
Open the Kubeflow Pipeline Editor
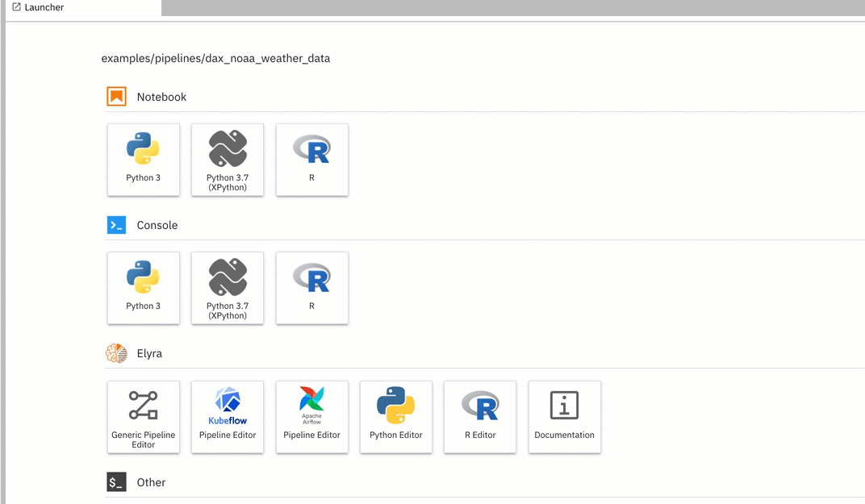pos(227,416)
